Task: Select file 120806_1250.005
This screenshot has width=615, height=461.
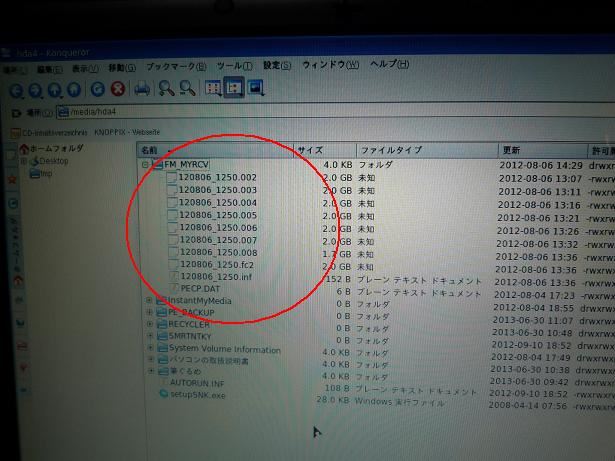Action: pos(218,215)
